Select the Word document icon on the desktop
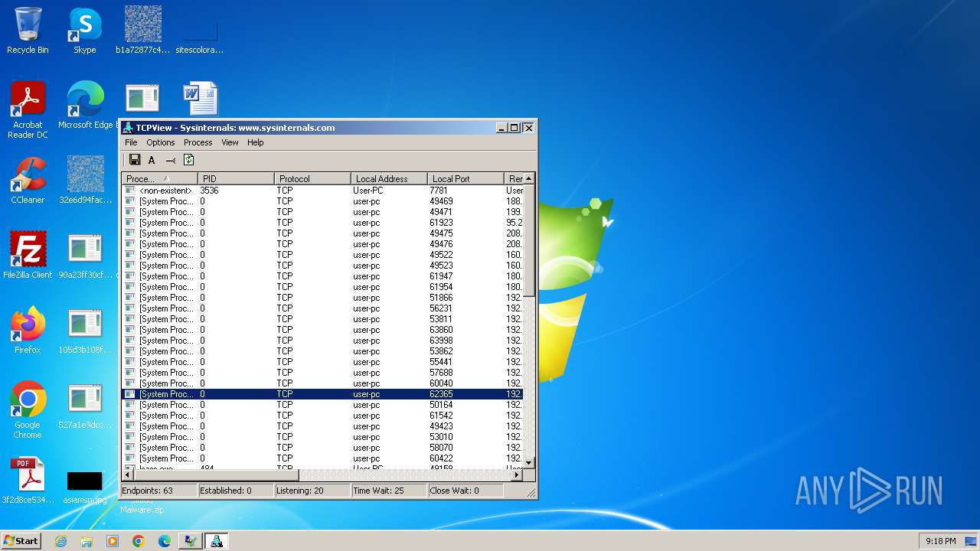The image size is (980, 551). 201,99
